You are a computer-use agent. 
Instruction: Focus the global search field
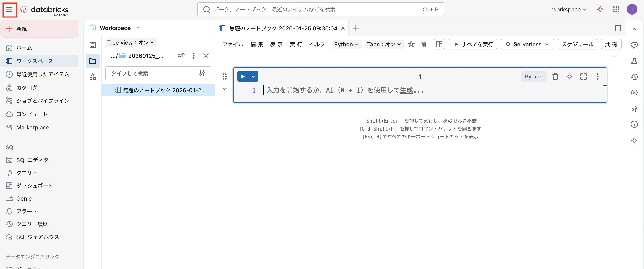click(x=320, y=9)
